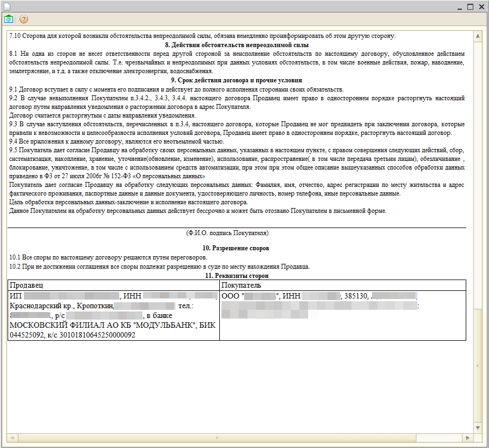Select the "Продавец" table header cell
Image resolution: width=489 pixels, height=448 pixels.
[x=113, y=285]
